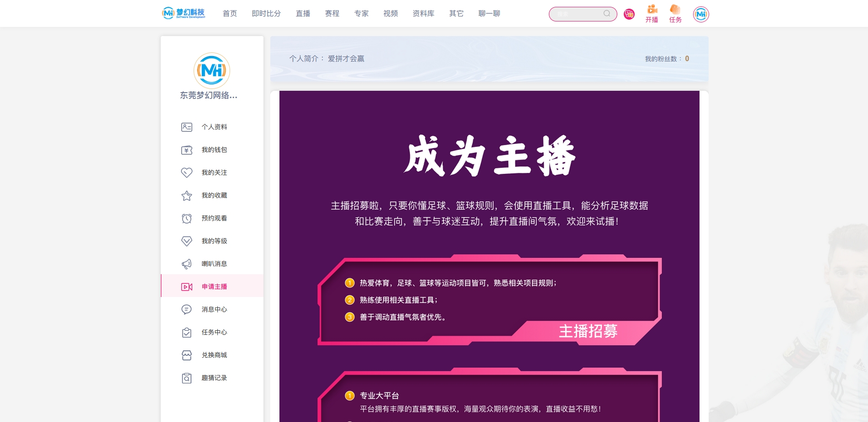Open 任务中心 sidebar item

[212, 332]
